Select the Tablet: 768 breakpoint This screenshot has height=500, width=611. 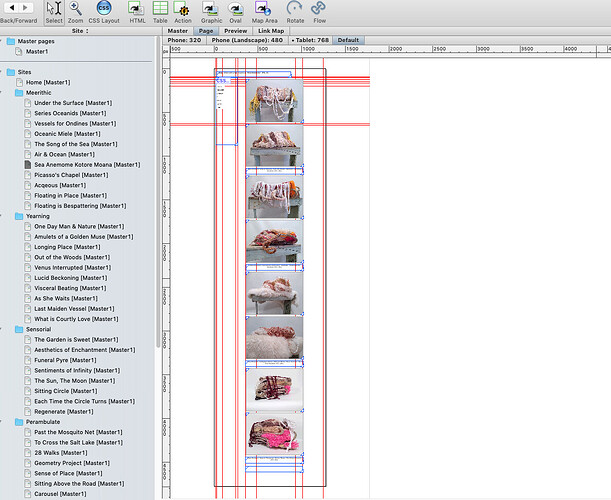310,40
